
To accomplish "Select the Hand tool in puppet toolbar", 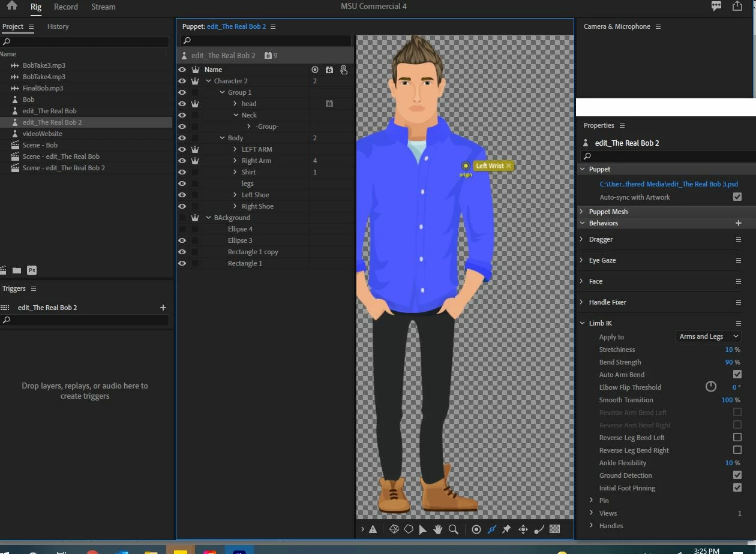I will (x=438, y=529).
